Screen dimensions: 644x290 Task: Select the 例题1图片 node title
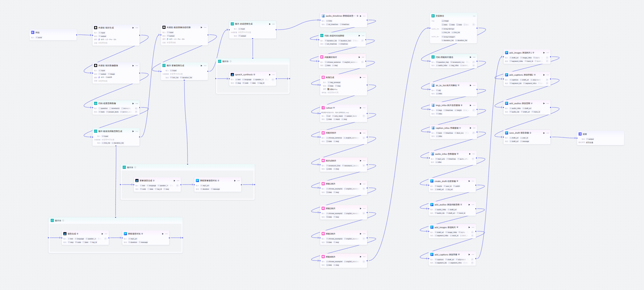331,184
